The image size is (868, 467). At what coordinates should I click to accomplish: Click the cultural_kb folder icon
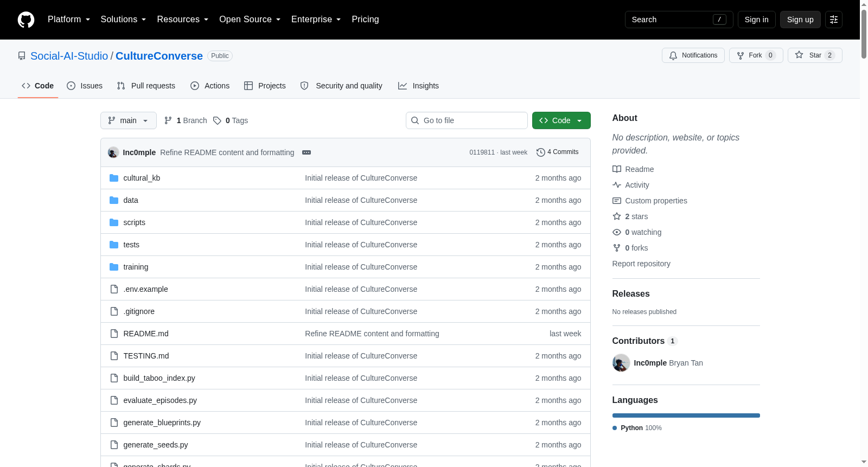point(114,178)
